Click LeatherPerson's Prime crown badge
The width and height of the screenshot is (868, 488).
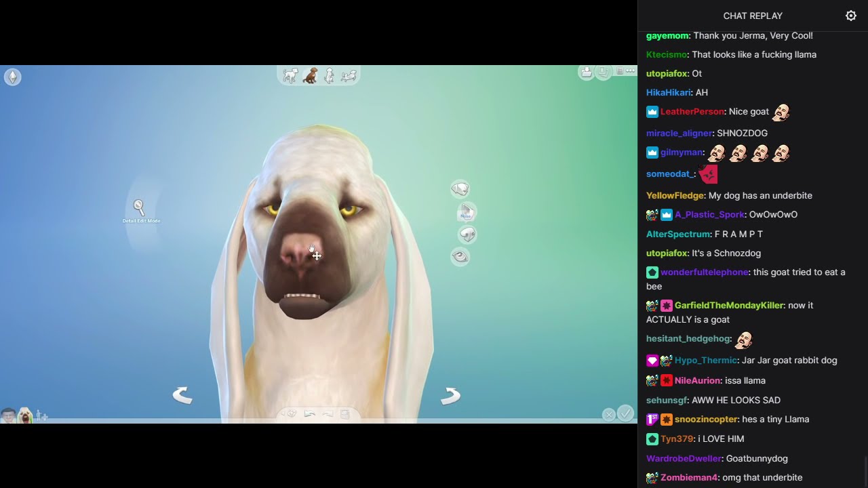point(652,112)
